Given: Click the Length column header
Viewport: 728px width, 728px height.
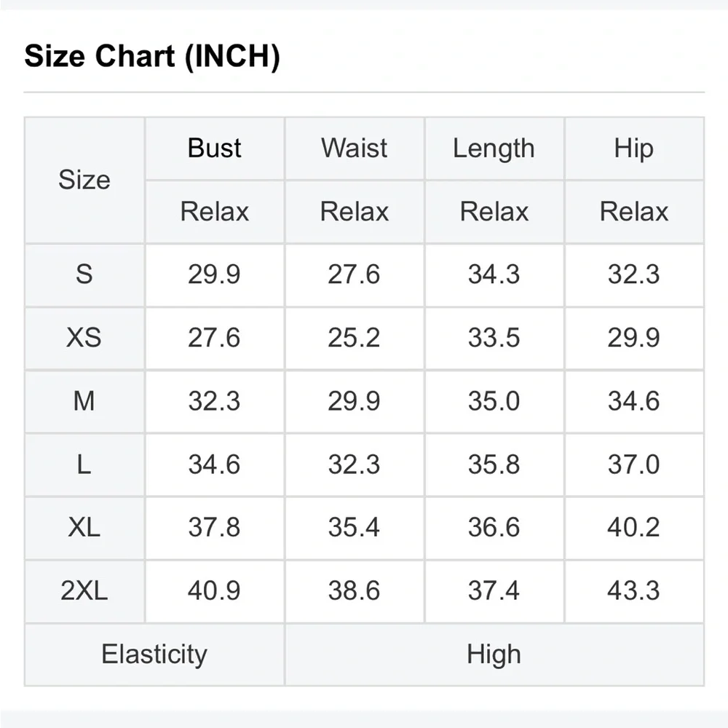Looking at the screenshot, I should coord(494,149).
